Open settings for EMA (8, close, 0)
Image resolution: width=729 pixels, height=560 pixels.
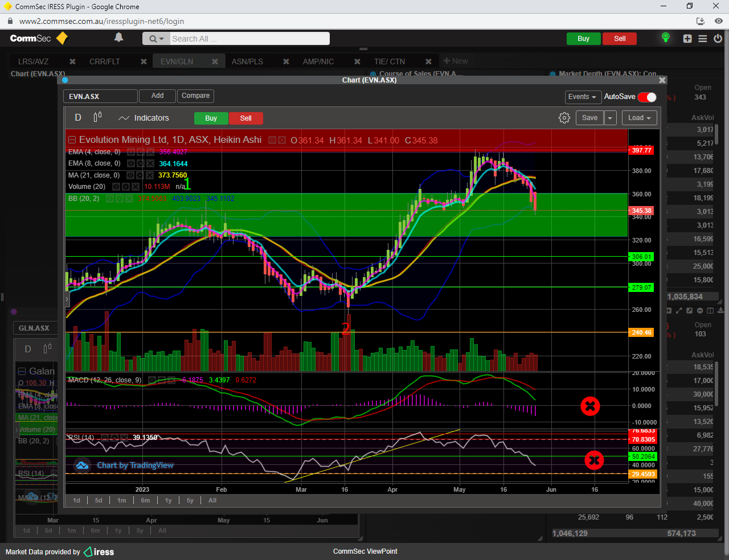coord(141,164)
